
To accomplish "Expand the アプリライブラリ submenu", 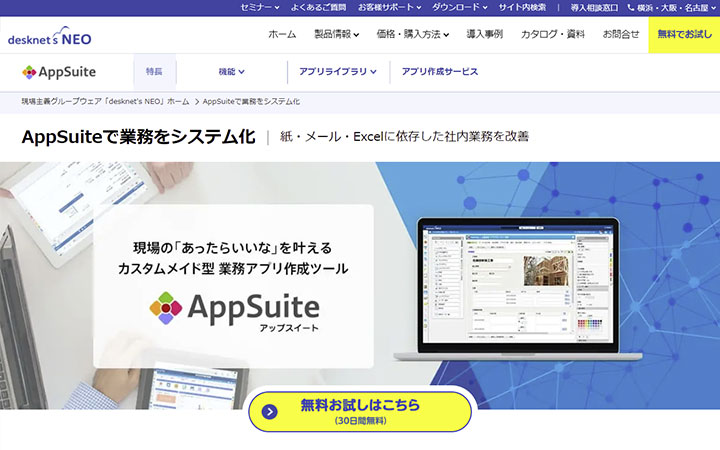I will 338,72.
